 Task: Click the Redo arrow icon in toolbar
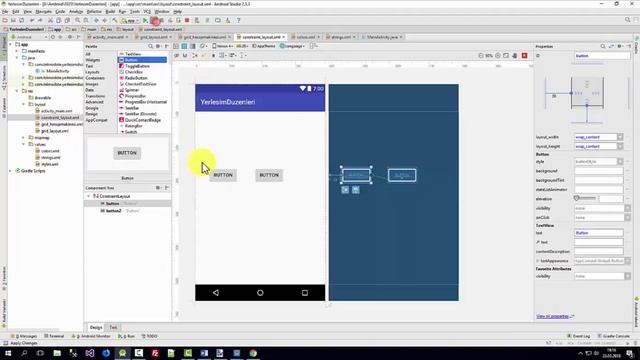coord(40,20)
